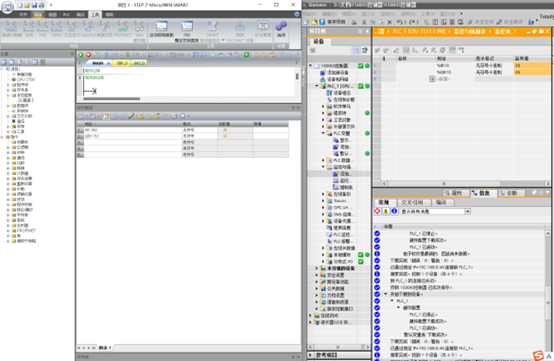
Task: Click the red Stop button in Micro/WIN toolbar
Action: pyautogui.click(x=88, y=55)
